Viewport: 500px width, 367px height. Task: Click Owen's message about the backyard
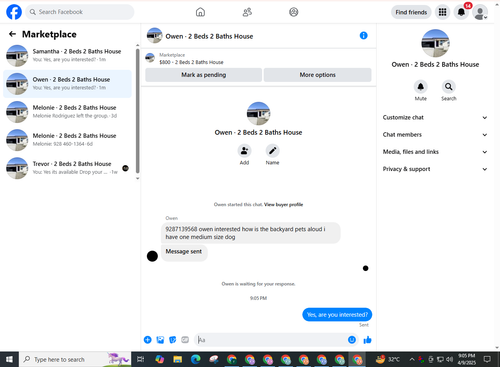point(250,233)
